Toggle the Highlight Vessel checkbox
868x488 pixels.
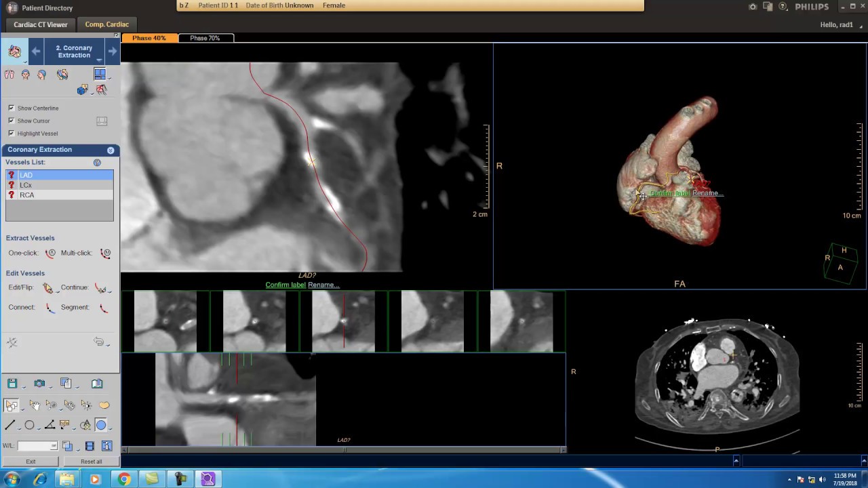11,134
